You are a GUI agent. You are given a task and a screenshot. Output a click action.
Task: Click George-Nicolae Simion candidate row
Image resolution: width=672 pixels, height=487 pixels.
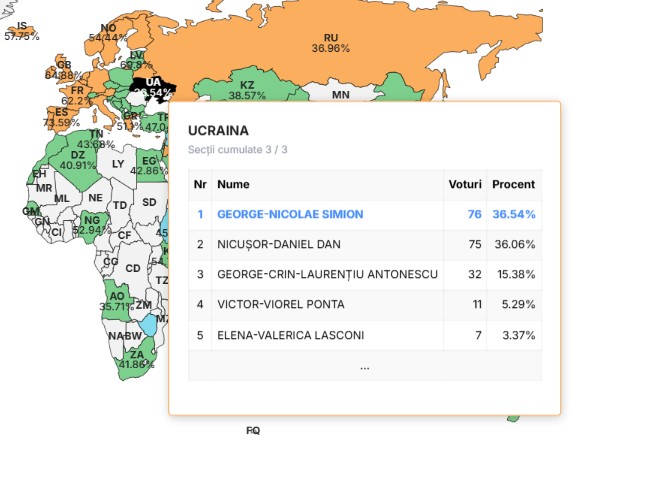tap(365, 214)
